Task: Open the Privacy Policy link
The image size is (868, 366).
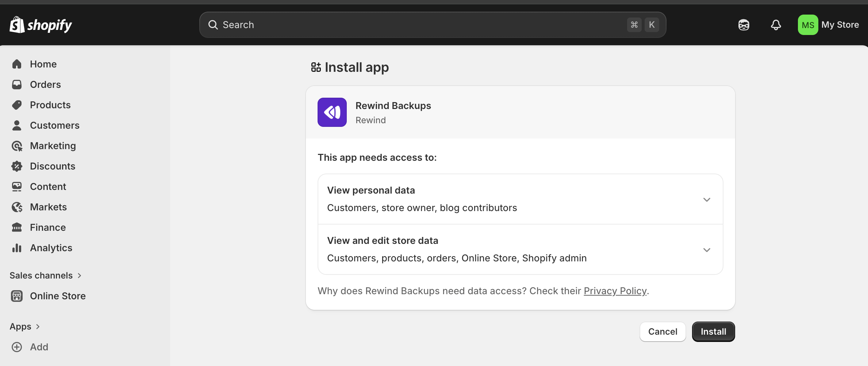Action: [615, 291]
